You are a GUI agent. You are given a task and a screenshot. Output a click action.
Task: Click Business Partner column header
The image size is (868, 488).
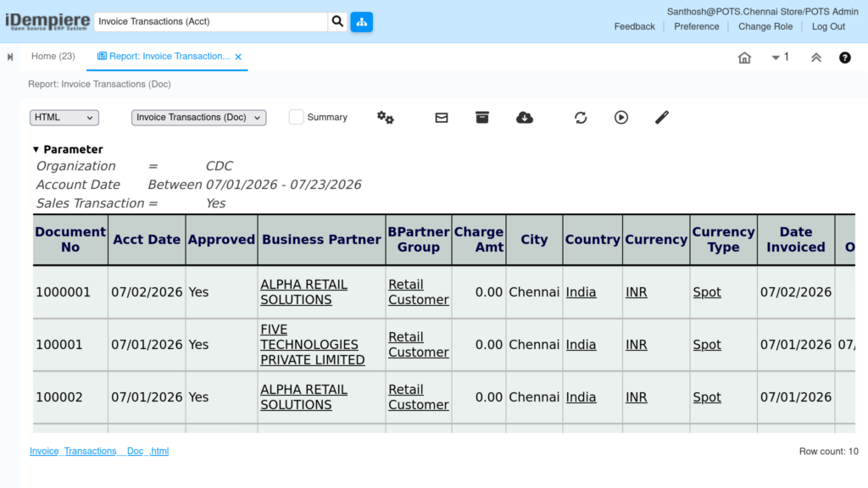pyautogui.click(x=321, y=240)
